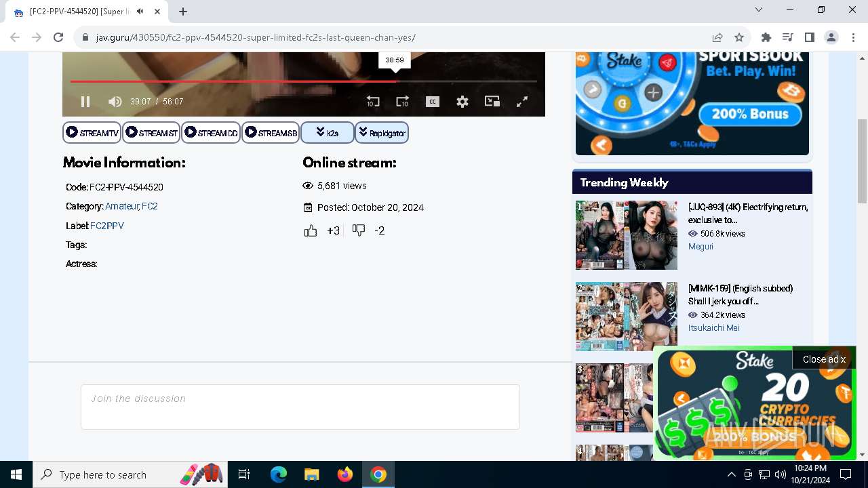Open the FC2 category link
The height and width of the screenshot is (488, 868).
coord(150,206)
